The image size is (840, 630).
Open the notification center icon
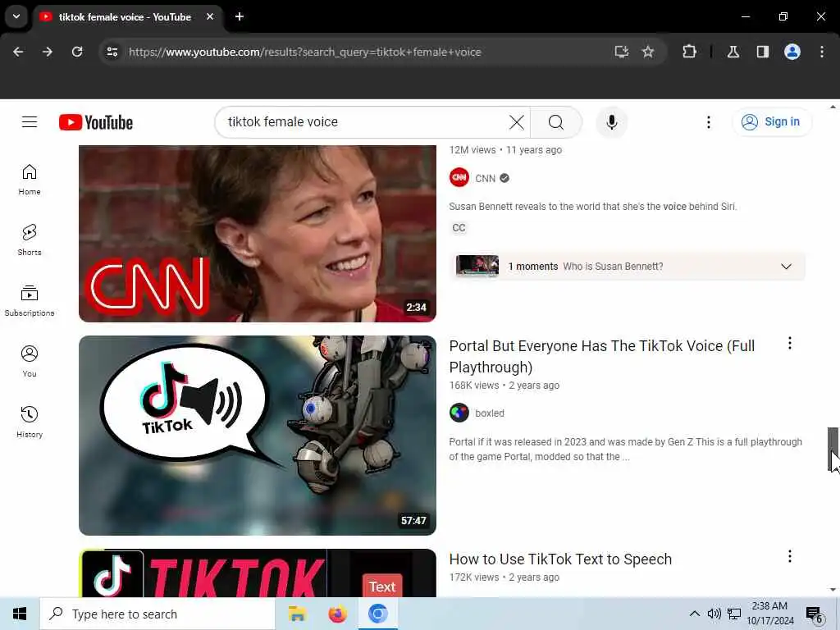pos(814,614)
